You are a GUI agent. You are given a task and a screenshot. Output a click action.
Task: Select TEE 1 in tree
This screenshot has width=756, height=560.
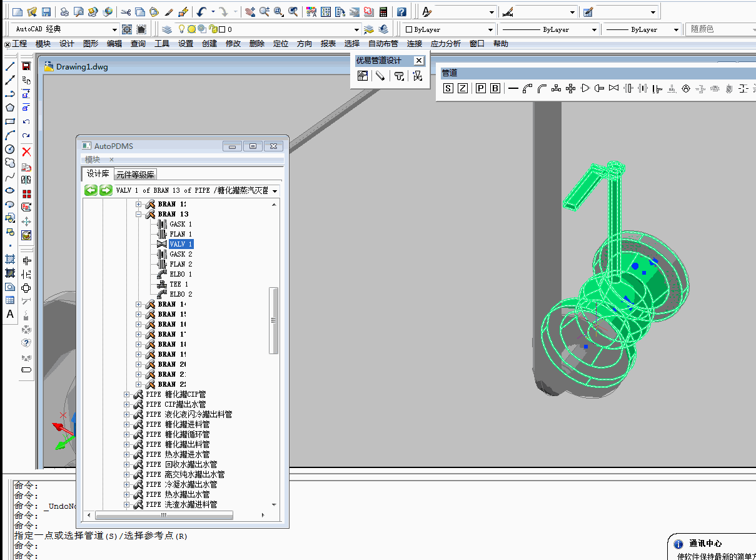point(179,284)
